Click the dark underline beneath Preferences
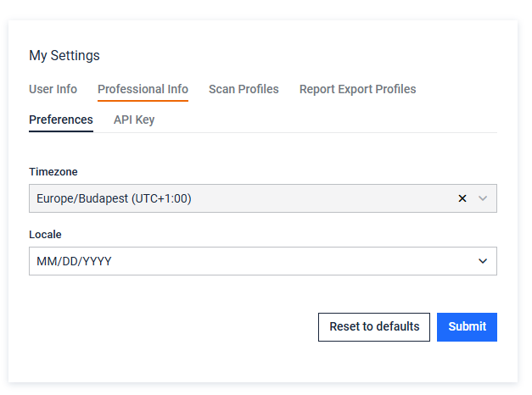Screen dimensions: 532x395 (61, 132)
